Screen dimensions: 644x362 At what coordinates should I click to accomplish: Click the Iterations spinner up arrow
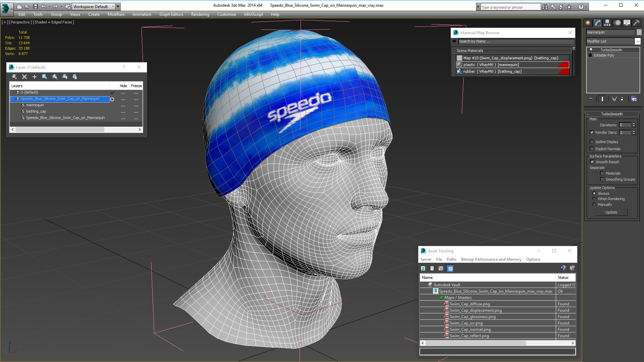tap(634, 124)
